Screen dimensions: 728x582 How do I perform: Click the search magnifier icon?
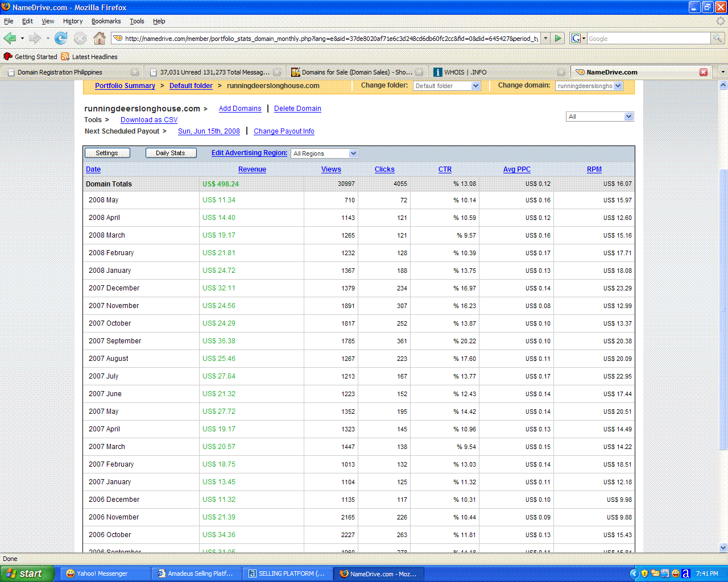[x=718, y=38]
